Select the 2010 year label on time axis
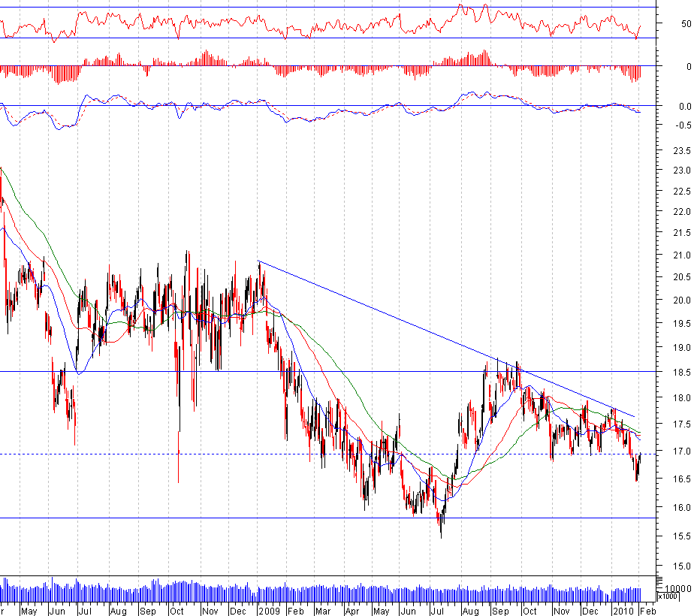Image resolution: width=694 pixels, height=616 pixels. [623, 611]
